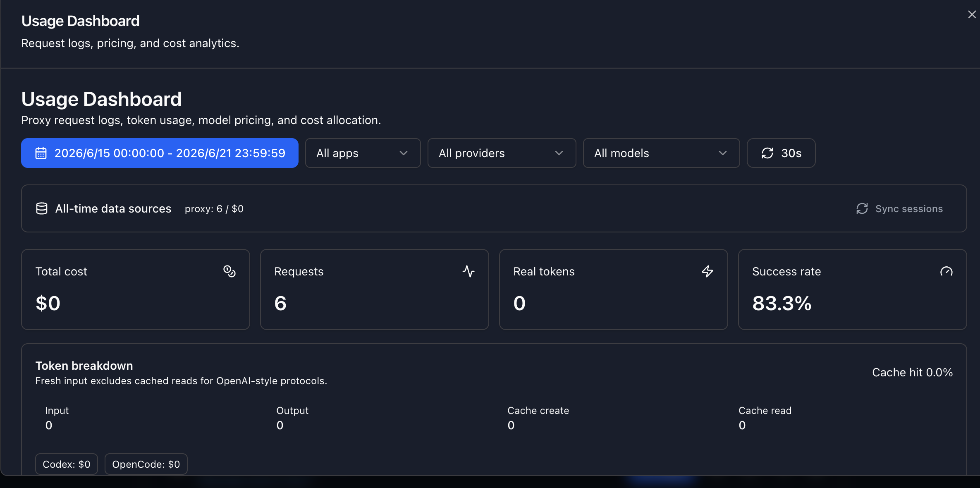Click the 'proxy: 6 / $0' text
The width and height of the screenshot is (980, 488).
pos(214,209)
